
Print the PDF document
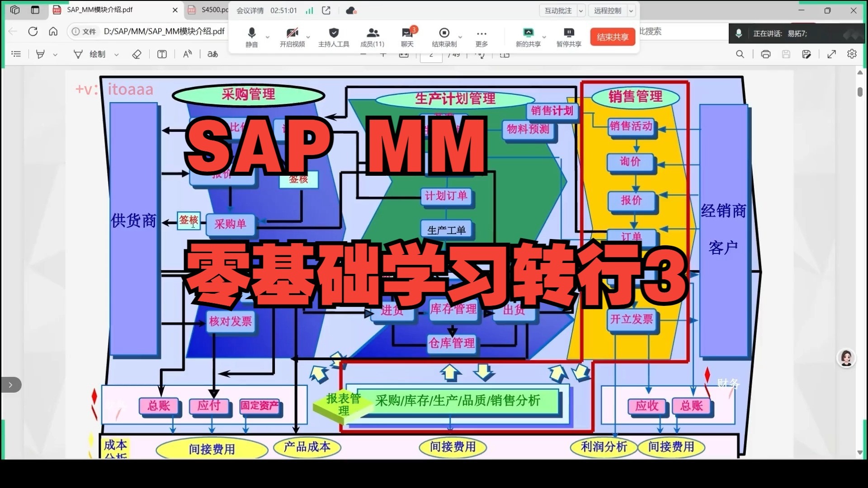(766, 54)
